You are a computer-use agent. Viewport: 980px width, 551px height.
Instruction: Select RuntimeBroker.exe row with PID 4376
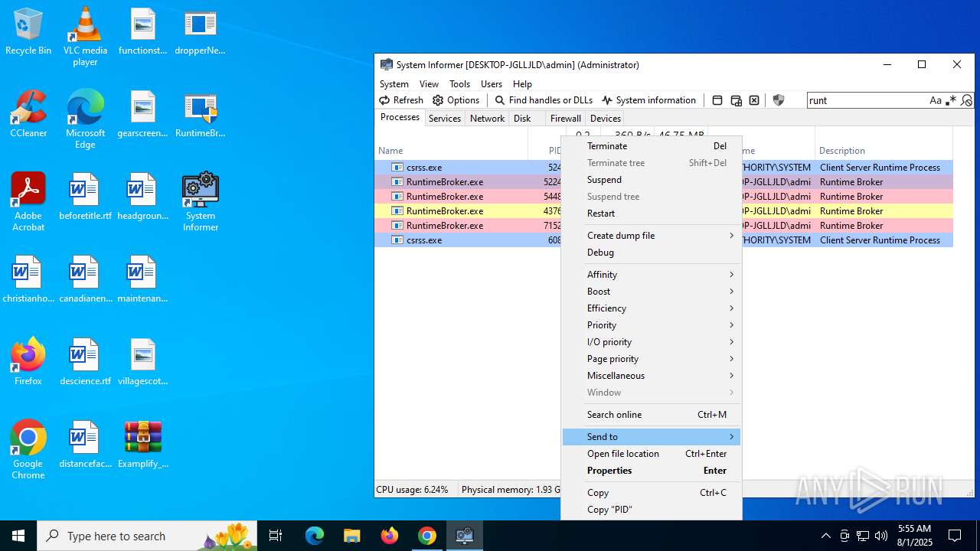[468, 211]
